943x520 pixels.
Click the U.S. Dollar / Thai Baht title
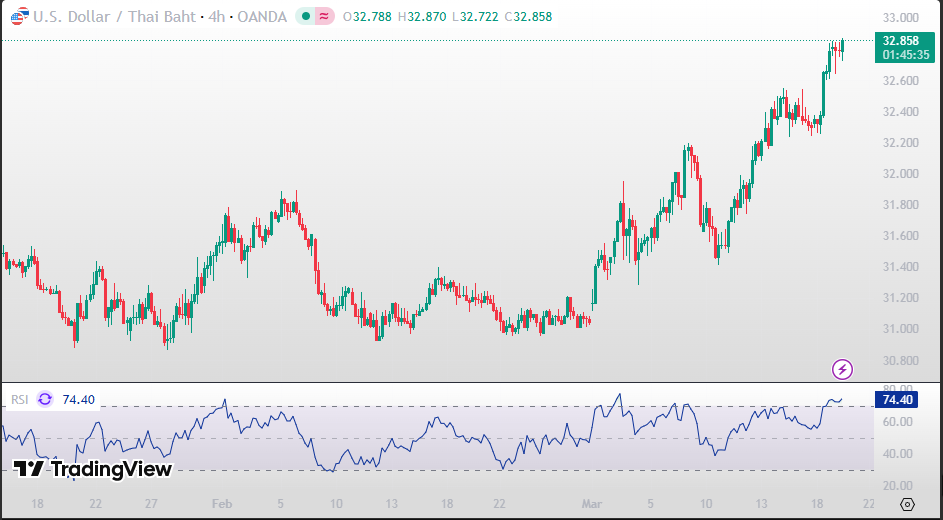point(113,17)
